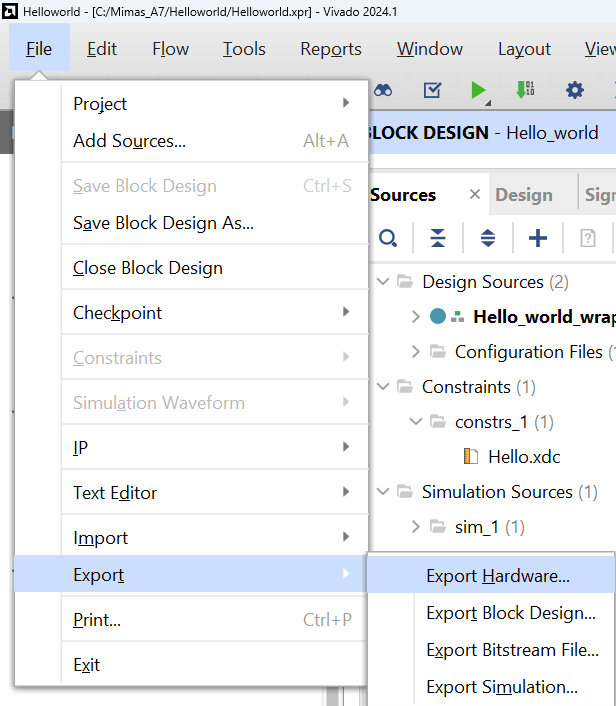The image size is (616, 706).
Task: Collapse the Design Sources tree node
Action: [383, 282]
